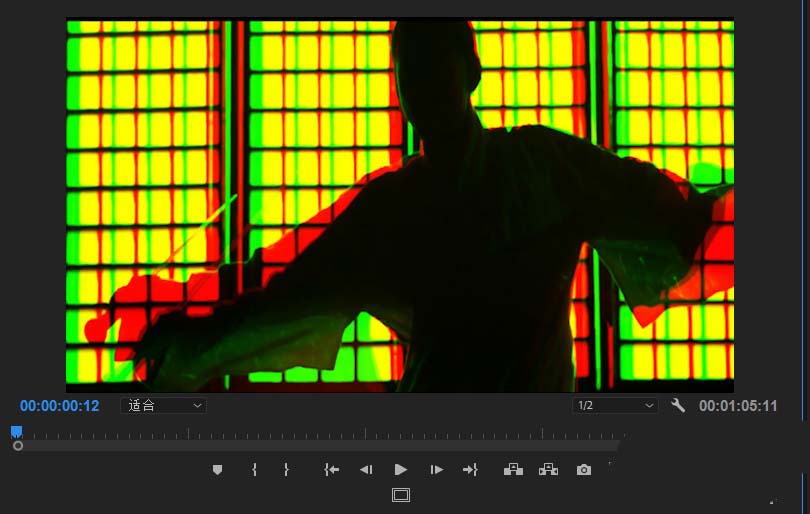
Task: Step forward one frame
Action: tap(437, 470)
